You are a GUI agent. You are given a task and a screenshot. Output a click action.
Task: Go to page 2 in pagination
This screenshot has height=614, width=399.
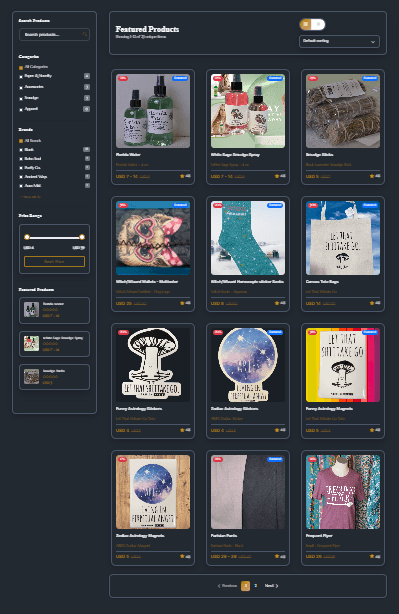click(256, 586)
